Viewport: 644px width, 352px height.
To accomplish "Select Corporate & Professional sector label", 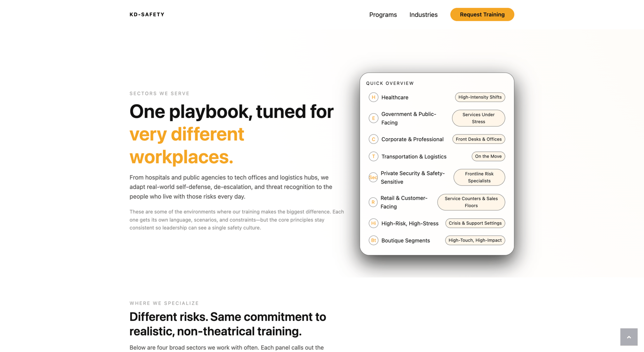I will (412, 139).
